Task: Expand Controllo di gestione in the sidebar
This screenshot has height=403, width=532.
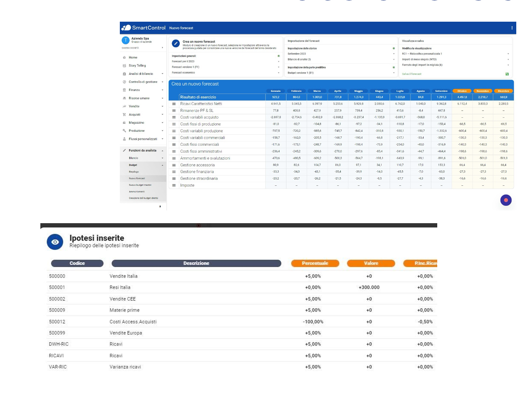Action: click(x=143, y=82)
